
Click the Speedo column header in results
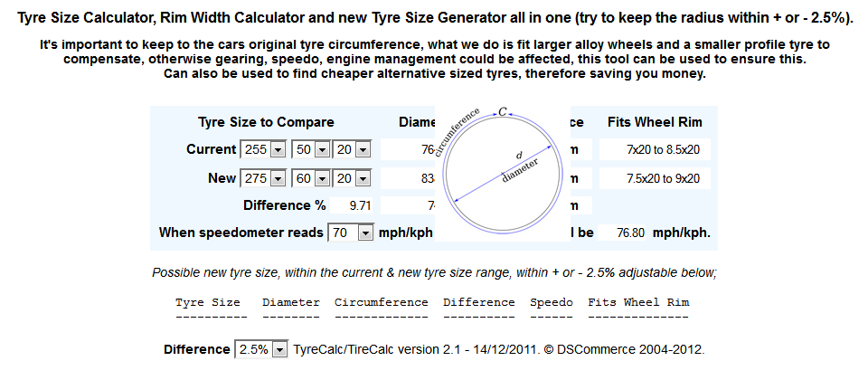552,302
